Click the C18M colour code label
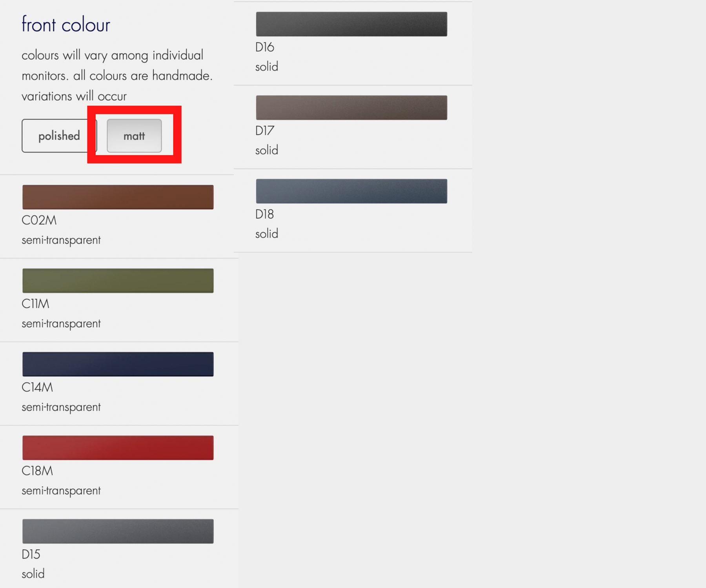The height and width of the screenshot is (588, 706). point(37,471)
